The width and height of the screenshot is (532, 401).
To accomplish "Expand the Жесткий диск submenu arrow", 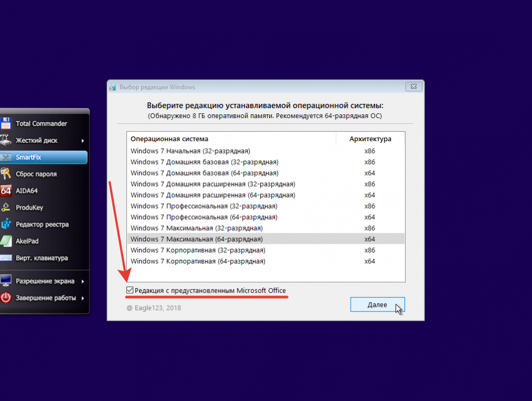I will [83, 141].
